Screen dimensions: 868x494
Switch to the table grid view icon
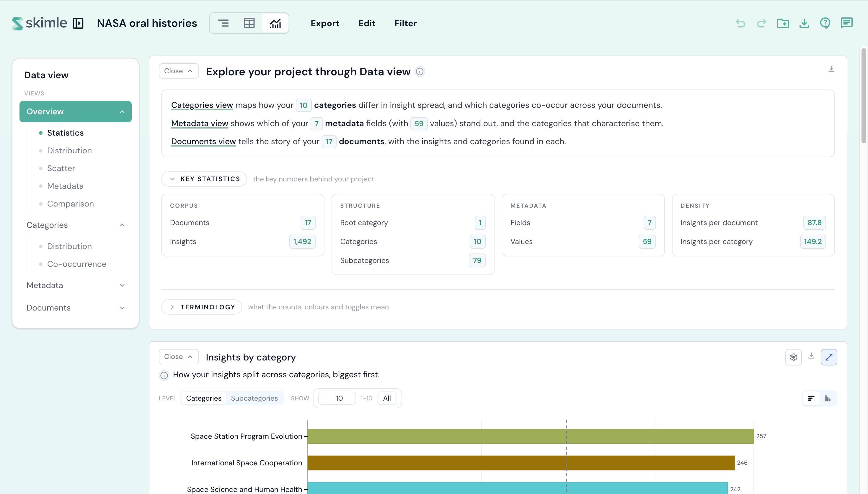click(x=249, y=23)
